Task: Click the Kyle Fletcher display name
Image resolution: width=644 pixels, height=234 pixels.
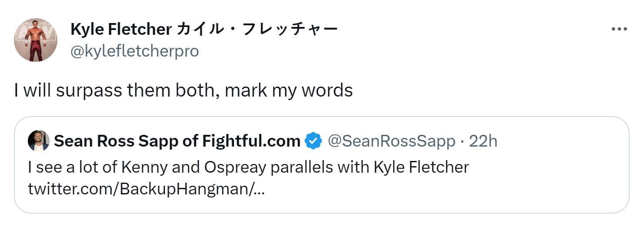Action: coord(120,29)
